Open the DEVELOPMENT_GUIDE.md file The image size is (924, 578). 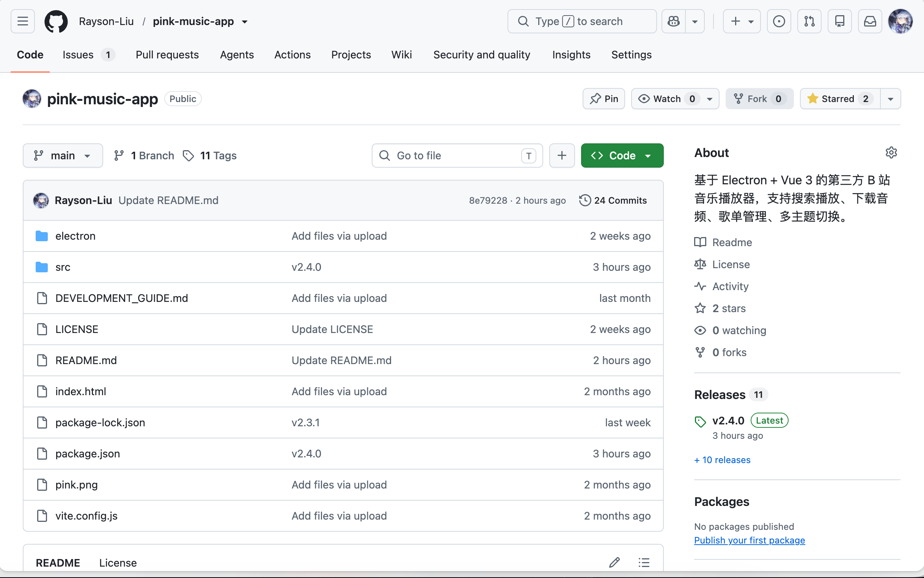click(x=121, y=298)
